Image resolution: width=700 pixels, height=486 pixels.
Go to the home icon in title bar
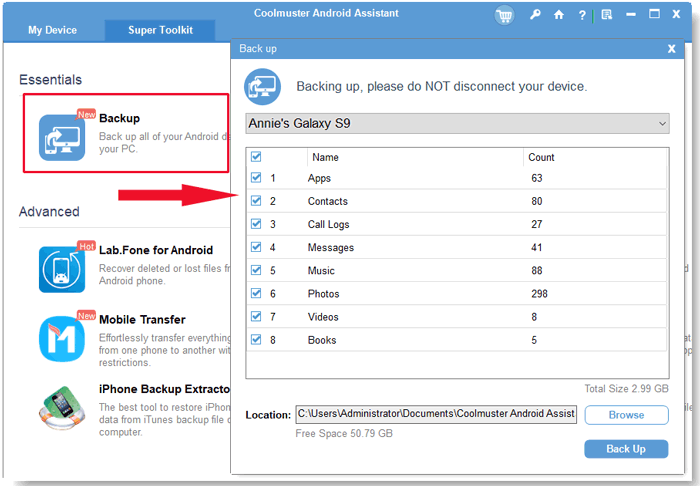coord(559,15)
